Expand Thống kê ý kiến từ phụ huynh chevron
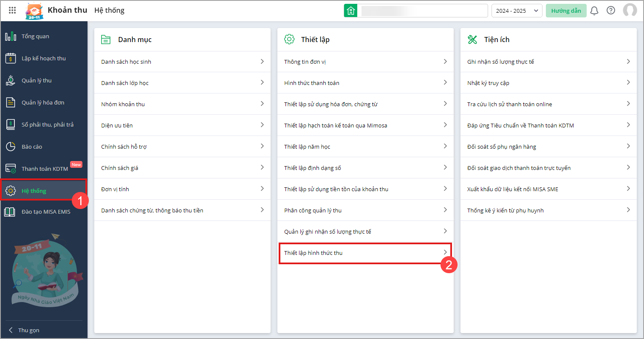644x339 pixels. point(628,210)
